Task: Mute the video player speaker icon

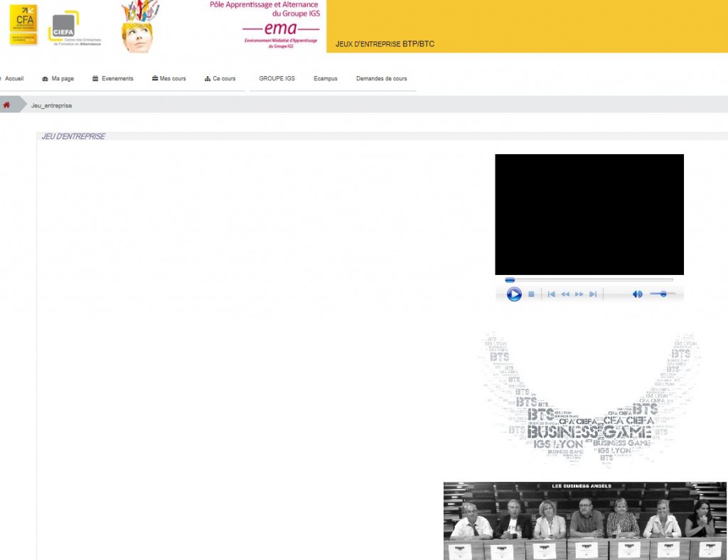Action: point(637,294)
